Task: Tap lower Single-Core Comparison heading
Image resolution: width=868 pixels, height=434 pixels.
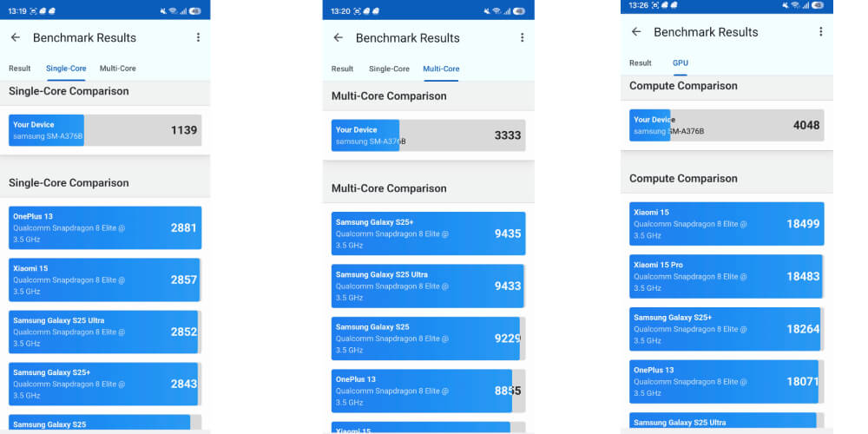Action: click(x=69, y=182)
